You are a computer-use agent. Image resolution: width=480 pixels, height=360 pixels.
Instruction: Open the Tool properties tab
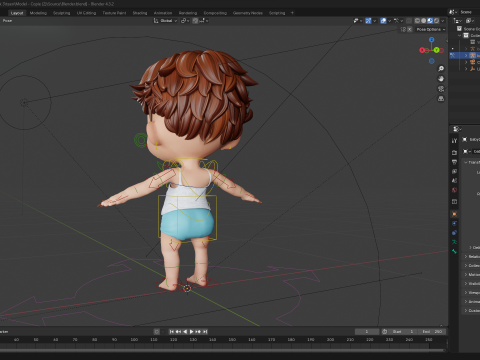454,141
